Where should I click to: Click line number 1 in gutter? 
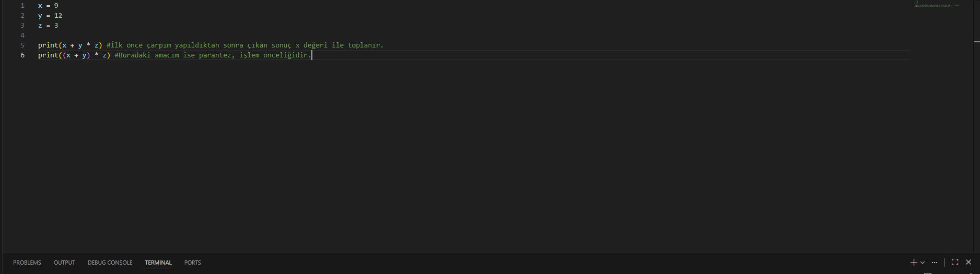click(22, 6)
